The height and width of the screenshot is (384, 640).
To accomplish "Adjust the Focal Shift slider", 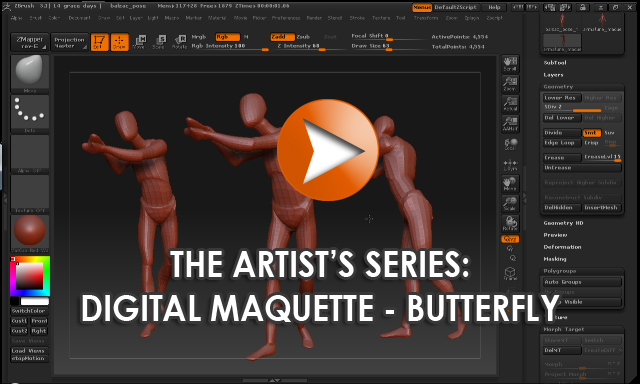I will [389, 37].
